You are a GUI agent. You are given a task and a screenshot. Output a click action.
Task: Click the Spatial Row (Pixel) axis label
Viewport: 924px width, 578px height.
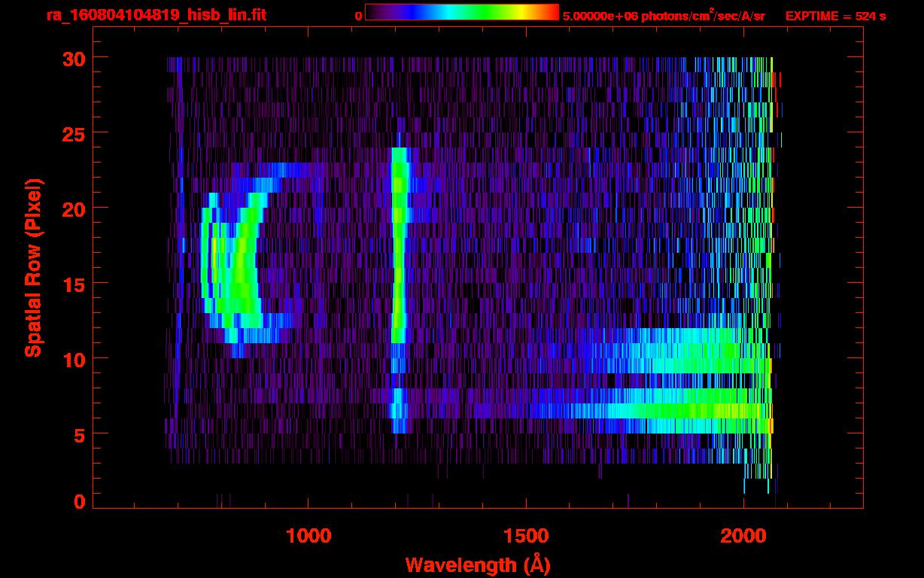click(x=33, y=268)
